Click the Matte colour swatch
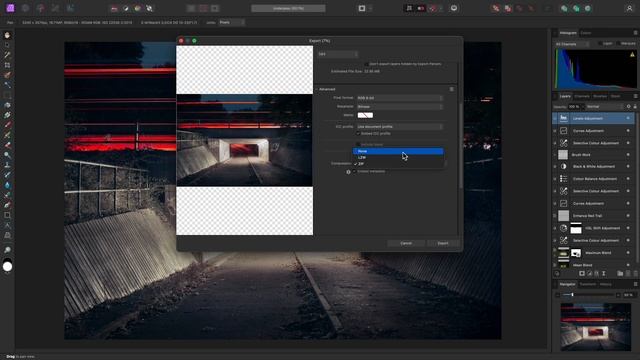The image size is (640, 360). coord(365,115)
